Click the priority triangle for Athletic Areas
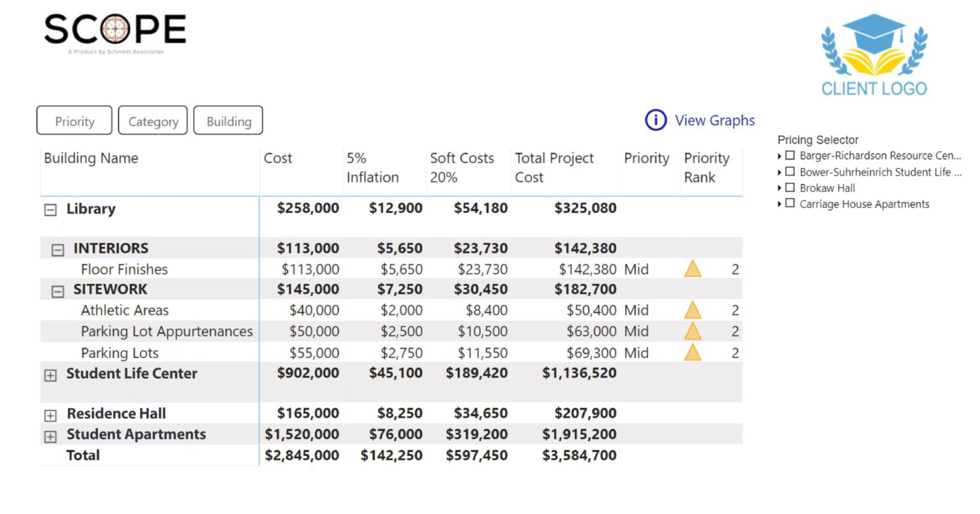The height and width of the screenshot is (514, 980). pos(693,310)
